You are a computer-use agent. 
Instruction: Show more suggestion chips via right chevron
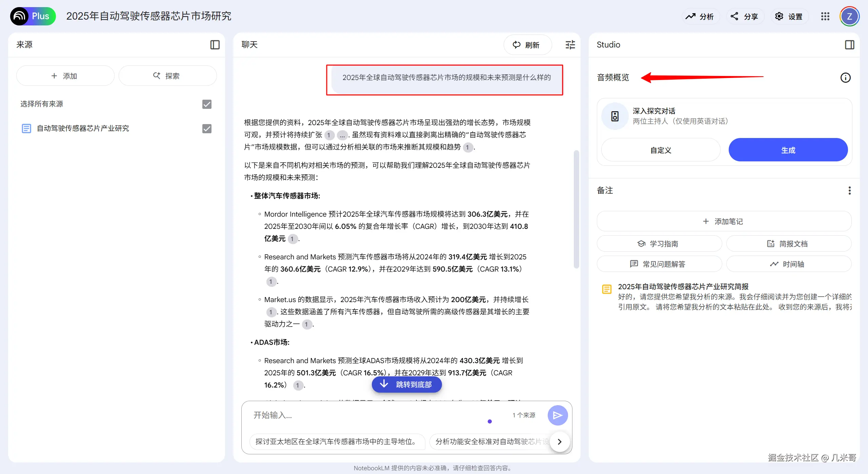560,441
